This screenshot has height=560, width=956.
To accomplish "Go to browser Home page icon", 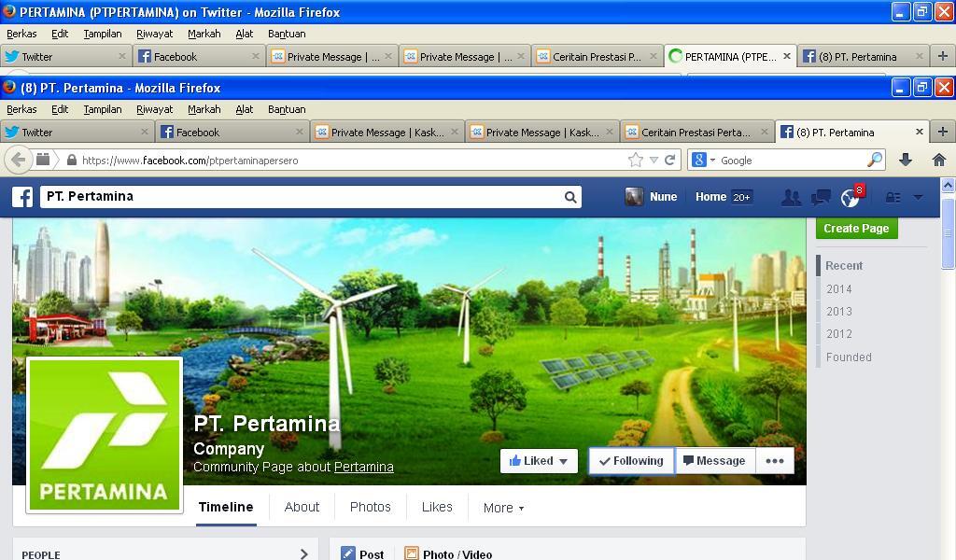I will tap(939, 160).
